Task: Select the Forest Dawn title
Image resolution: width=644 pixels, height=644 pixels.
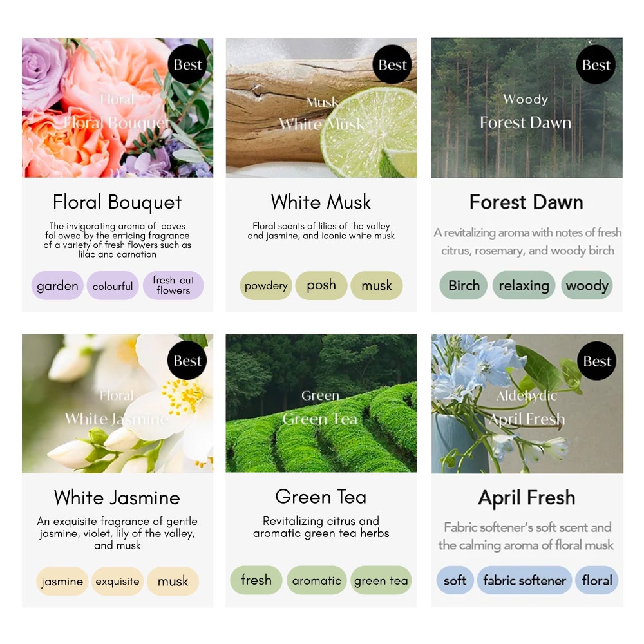Action: coord(526,202)
